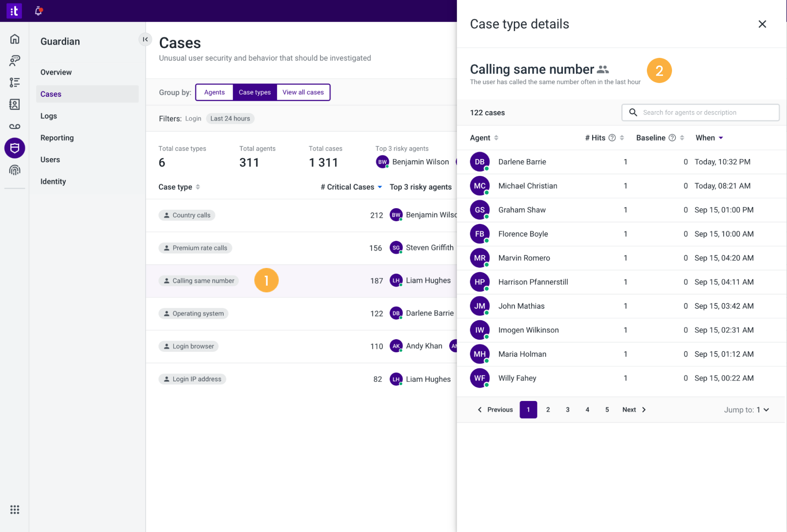Open the apps grid icon at bottom left
Image resolution: width=787 pixels, height=532 pixels.
click(15, 510)
